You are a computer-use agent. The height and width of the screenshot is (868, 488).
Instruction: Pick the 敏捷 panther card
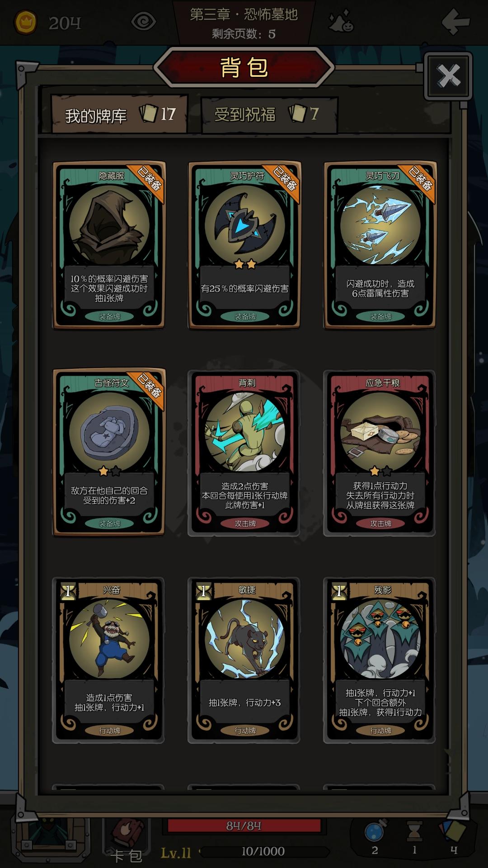click(x=244, y=660)
